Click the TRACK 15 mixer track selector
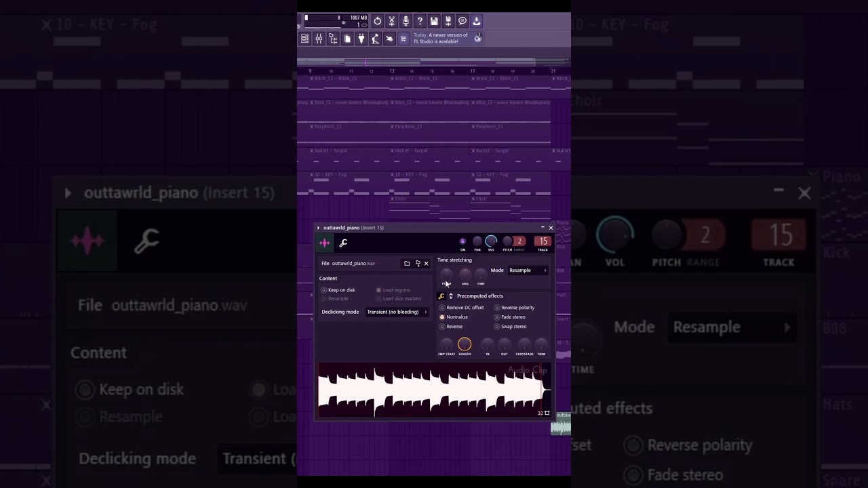The width and height of the screenshot is (868, 488). [x=542, y=241]
